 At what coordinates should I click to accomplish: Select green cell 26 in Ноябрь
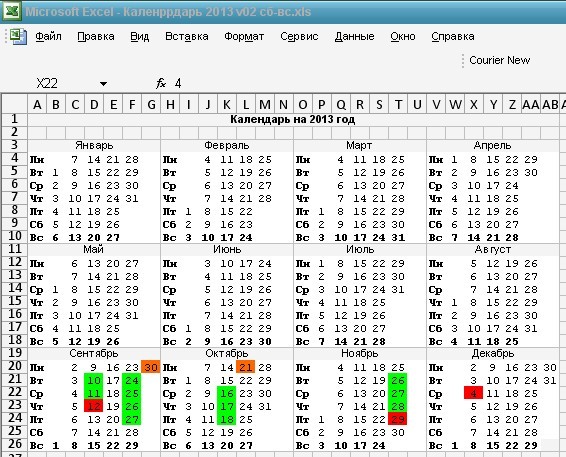pos(398,380)
